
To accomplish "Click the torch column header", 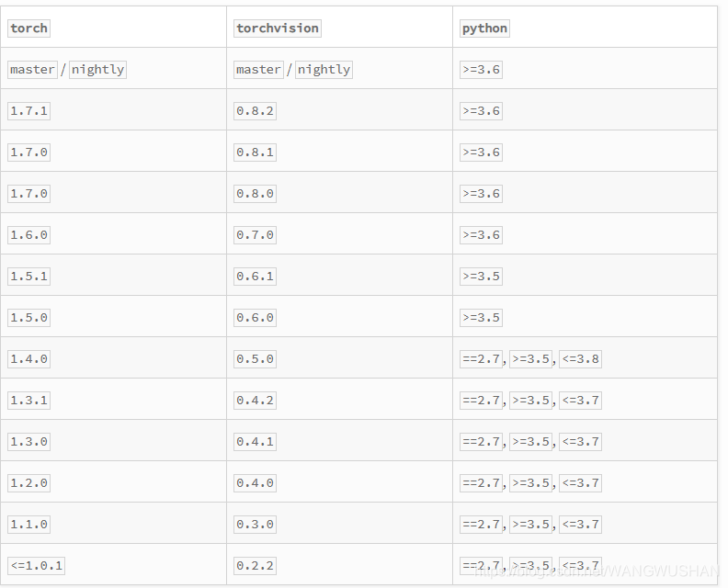I will click(x=28, y=28).
